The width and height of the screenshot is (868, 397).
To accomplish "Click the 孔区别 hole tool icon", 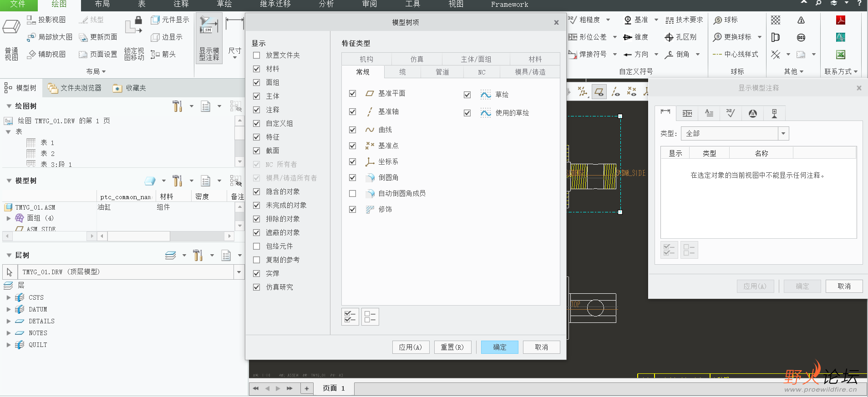I will (x=669, y=37).
